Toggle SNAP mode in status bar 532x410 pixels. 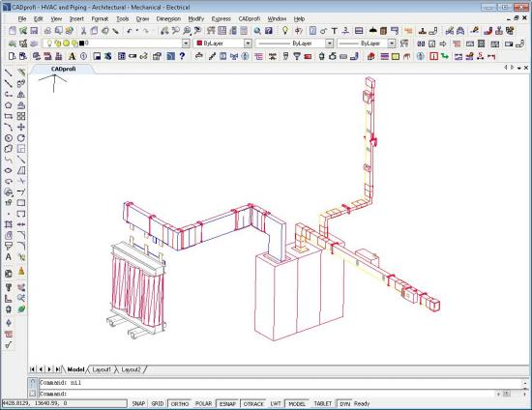click(x=138, y=403)
